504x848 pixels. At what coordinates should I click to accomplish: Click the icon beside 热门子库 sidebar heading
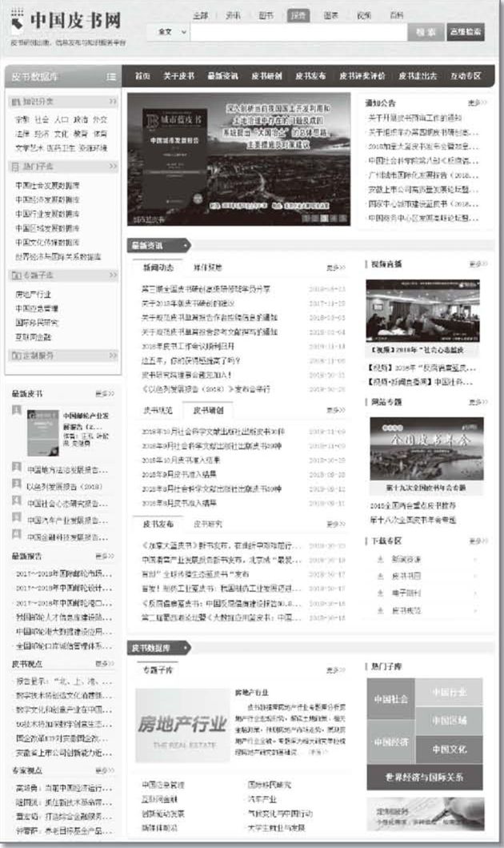pos(16,167)
